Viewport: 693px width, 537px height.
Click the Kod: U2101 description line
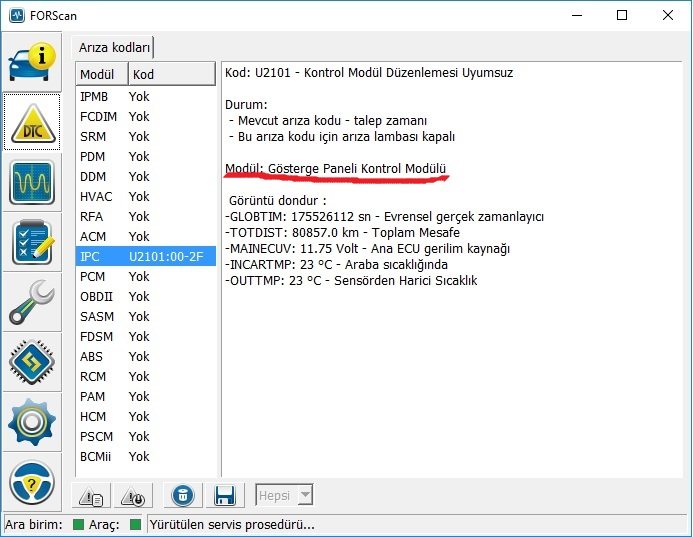pos(369,72)
